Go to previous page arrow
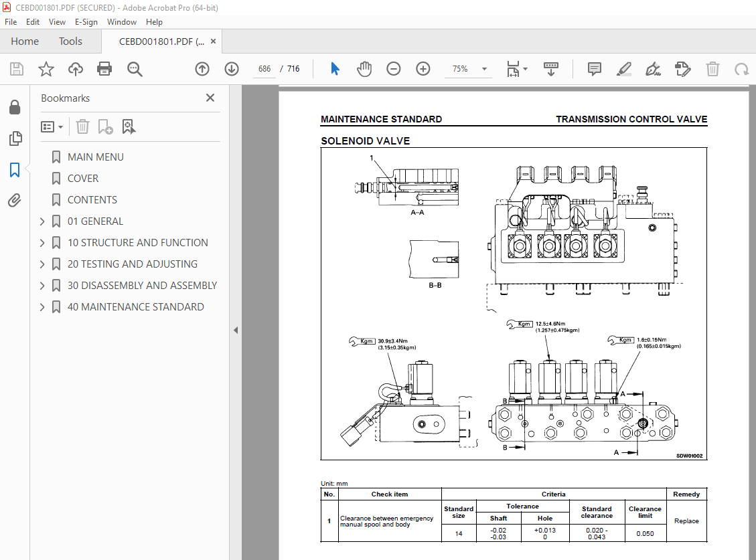The width and height of the screenshot is (756, 560). 202,69
